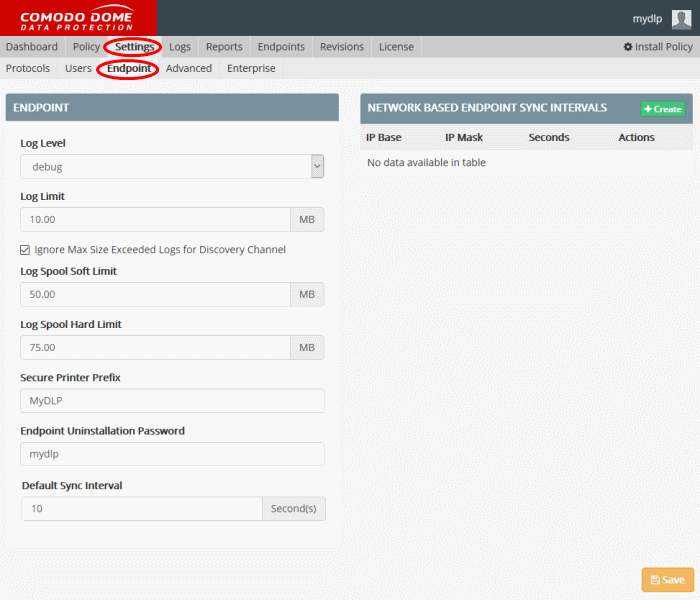Open the Dashboard tab

point(32,47)
